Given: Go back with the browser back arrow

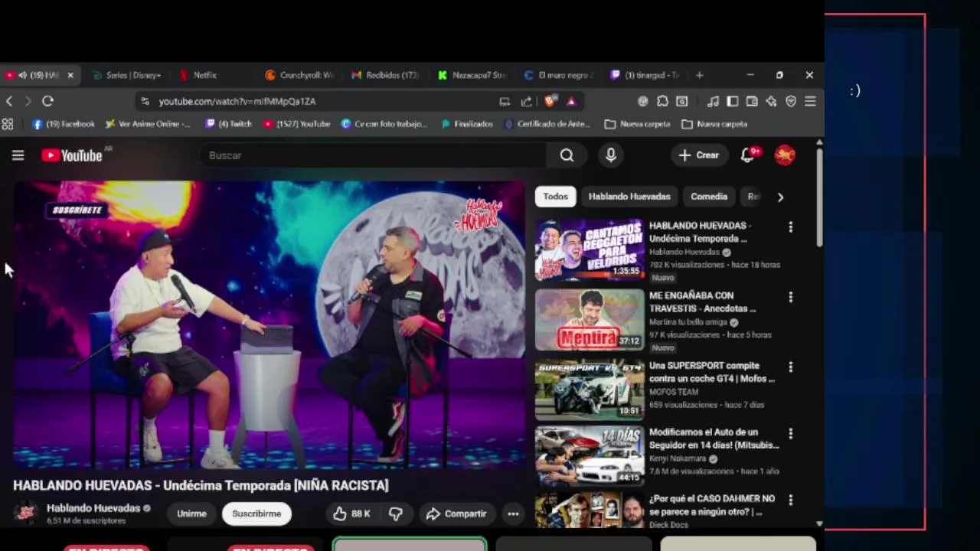Looking at the screenshot, I should 9,101.
